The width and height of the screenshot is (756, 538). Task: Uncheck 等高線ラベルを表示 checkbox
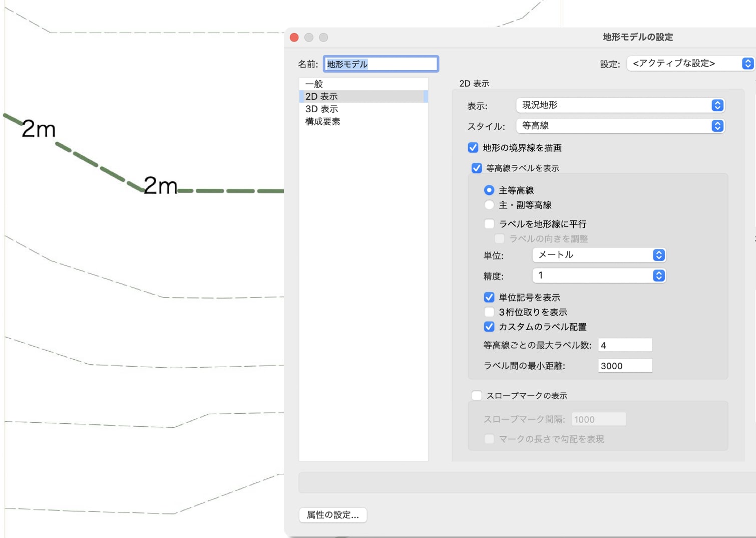[x=477, y=168]
